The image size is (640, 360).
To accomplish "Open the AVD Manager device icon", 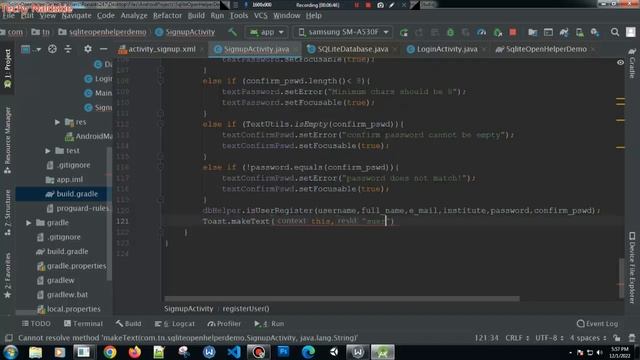I will [579, 32].
